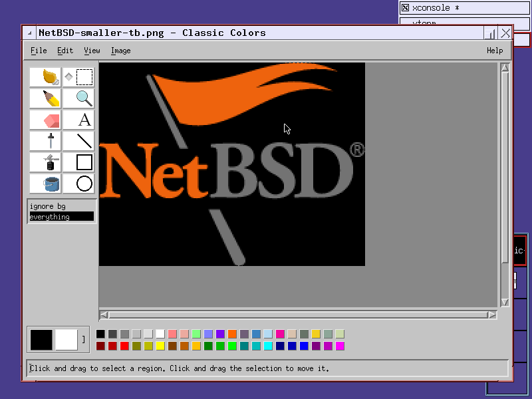This screenshot has height=399, width=532.
Task: Pick the tan beige palette swatch
Action: pyautogui.click(x=292, y=334)
